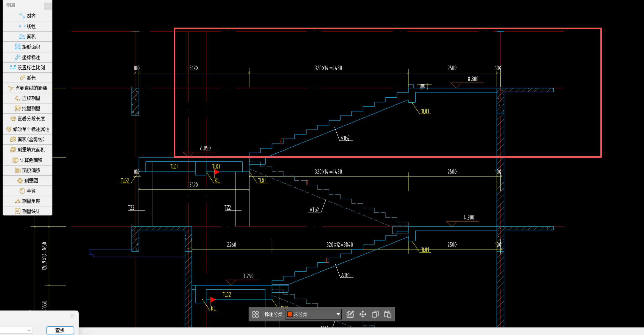
Task: Click the move icon in the floating toolbar
Action: tap(363, 314)
